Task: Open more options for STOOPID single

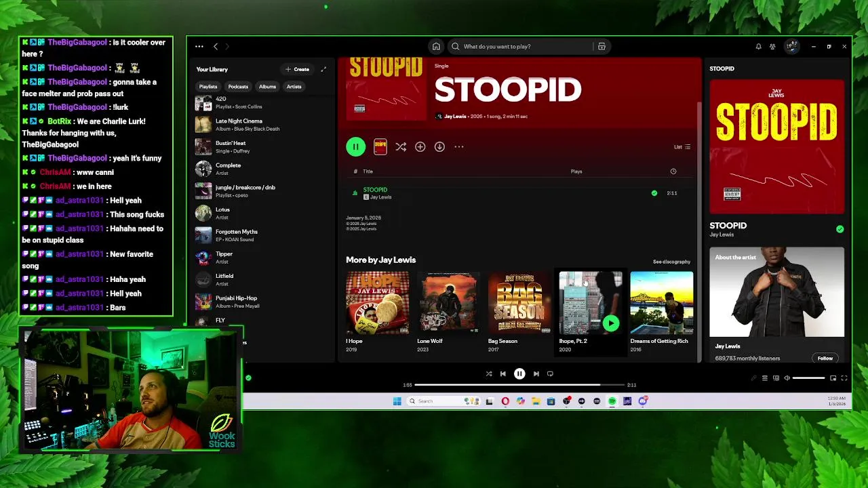Action: click(459, 146)
